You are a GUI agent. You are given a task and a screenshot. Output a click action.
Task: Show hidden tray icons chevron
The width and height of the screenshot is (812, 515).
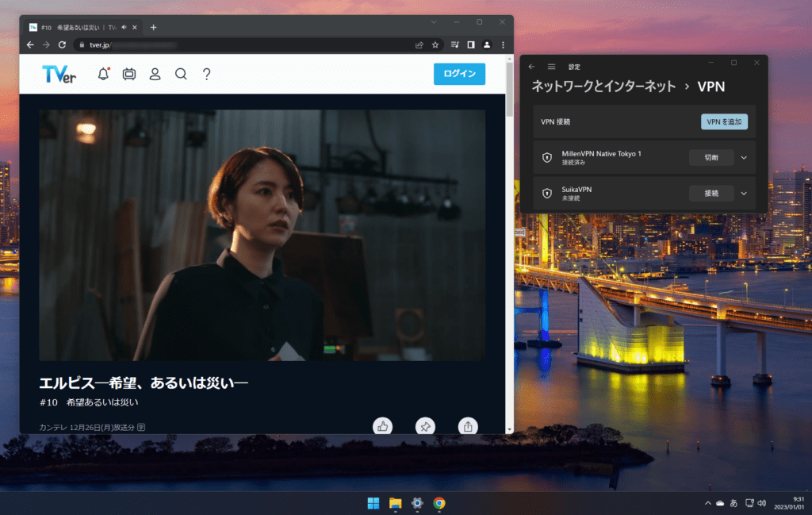708,503
